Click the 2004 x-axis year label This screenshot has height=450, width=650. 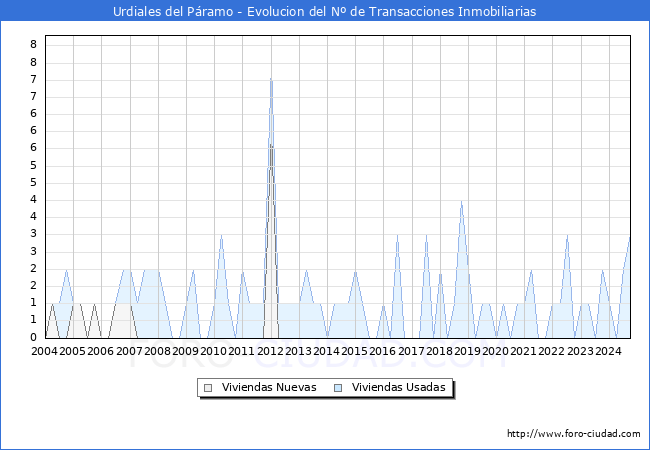click(x=44, y=351)
